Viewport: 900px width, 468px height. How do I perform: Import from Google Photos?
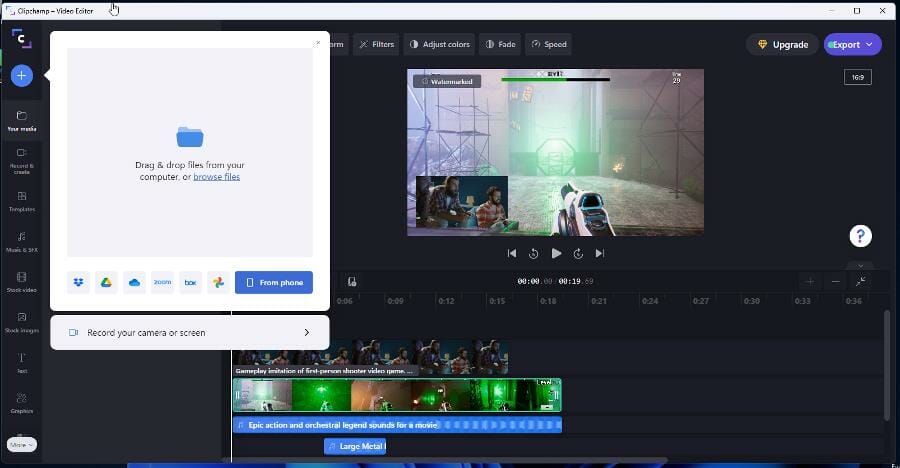pyautogui.click(x=219, y=283)
